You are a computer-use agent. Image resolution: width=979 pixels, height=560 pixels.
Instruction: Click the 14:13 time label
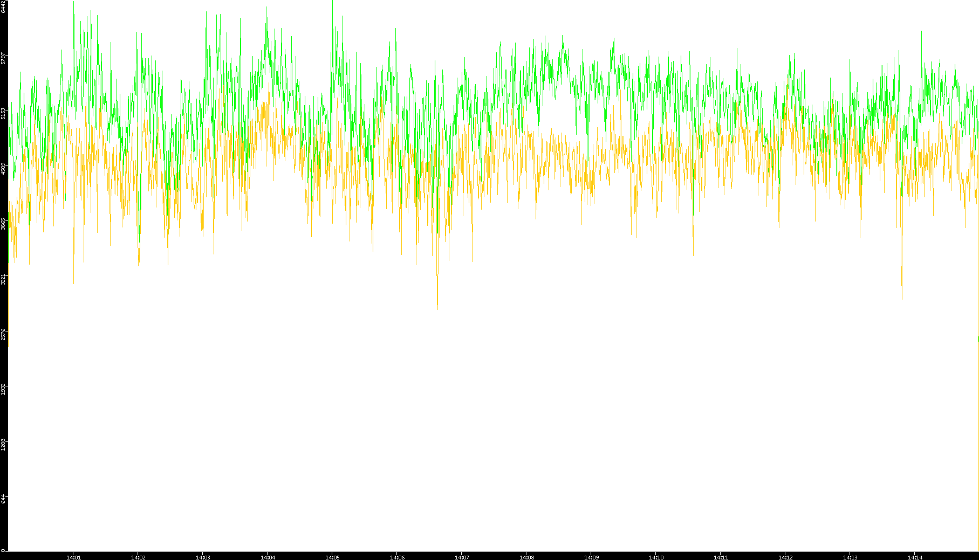click(x=850, y=557)
